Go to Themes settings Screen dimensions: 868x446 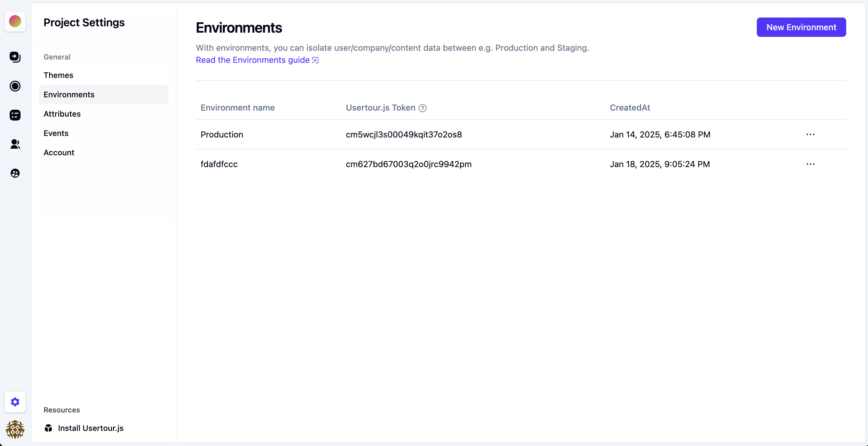58,75
